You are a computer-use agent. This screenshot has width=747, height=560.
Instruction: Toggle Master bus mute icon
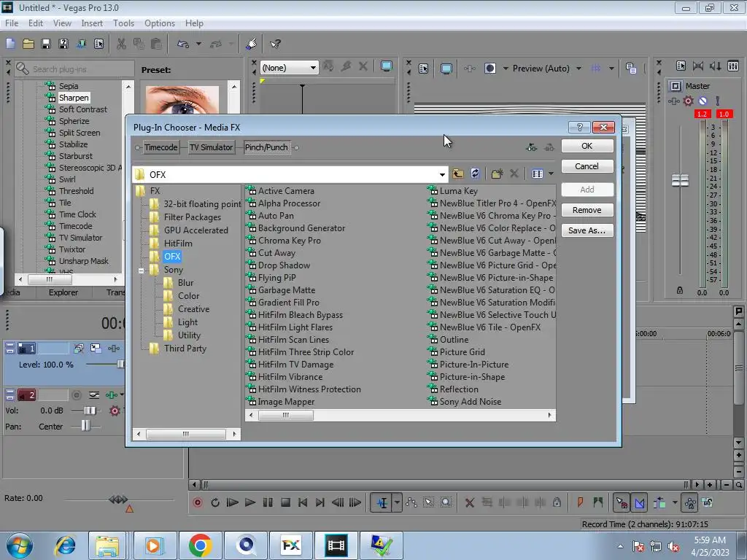[x=703, y=101]
